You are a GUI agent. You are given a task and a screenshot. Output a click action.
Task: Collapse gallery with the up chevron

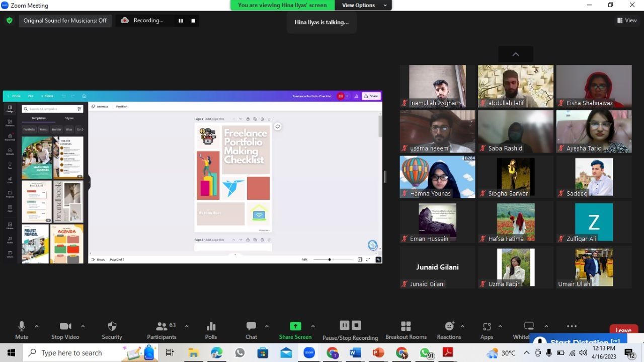(x=515, y=54)
